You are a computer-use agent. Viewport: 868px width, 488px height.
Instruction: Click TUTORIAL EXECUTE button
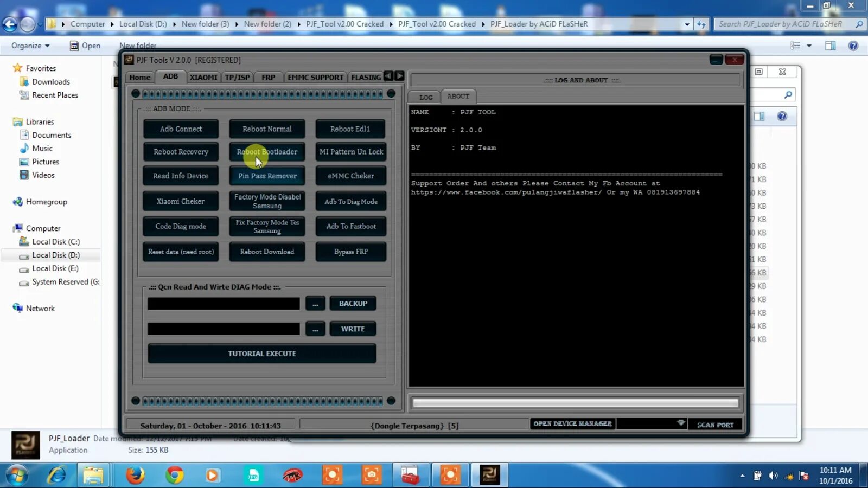262,354
